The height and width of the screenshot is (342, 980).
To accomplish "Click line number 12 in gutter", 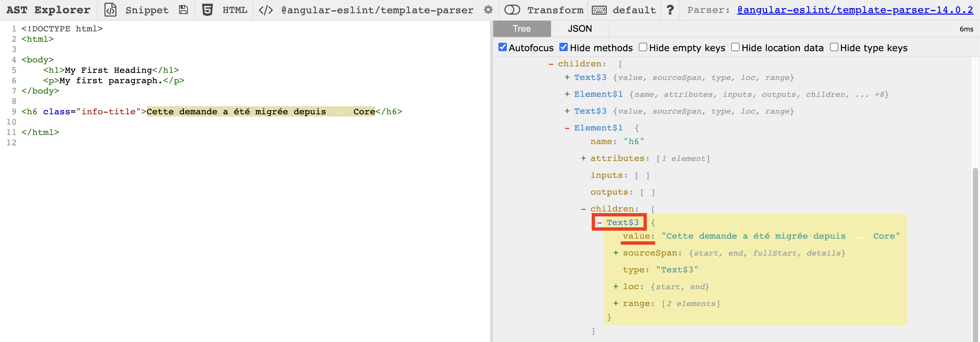I will [x=11, y=143].
